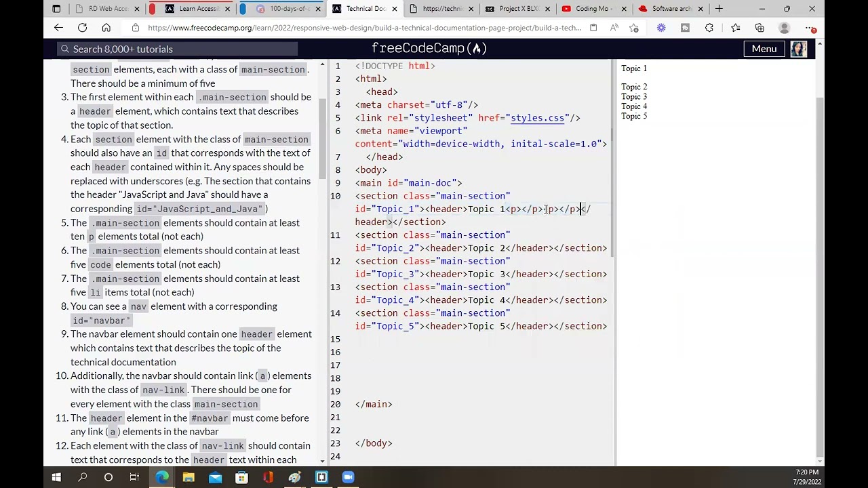The width and height of the screenshot is (868, 488).
Task: Open Cortana circle on taskbar
Action: tap(108, 477)
